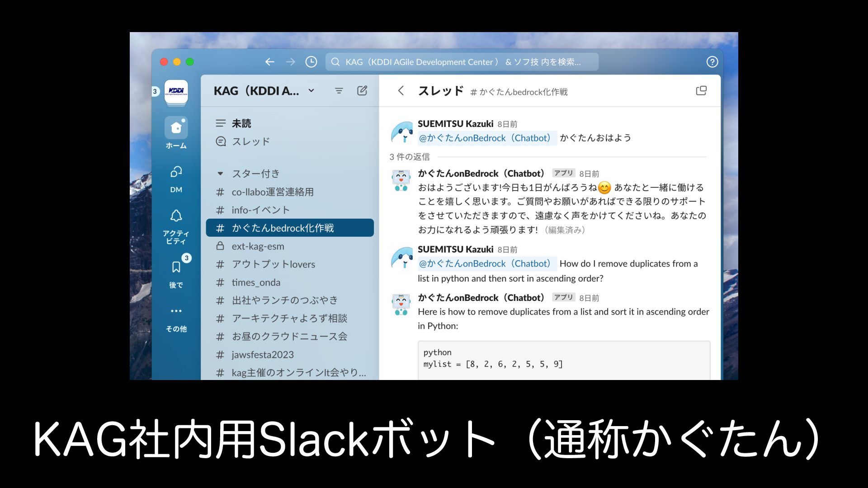The image size is (868, 488).
Task: Click 8日前 timestamp on Here is how reply
Action: click(589, 298)
